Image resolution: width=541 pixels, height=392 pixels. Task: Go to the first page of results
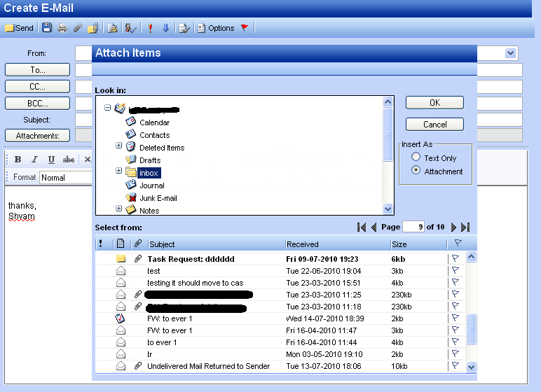point(362,227)
